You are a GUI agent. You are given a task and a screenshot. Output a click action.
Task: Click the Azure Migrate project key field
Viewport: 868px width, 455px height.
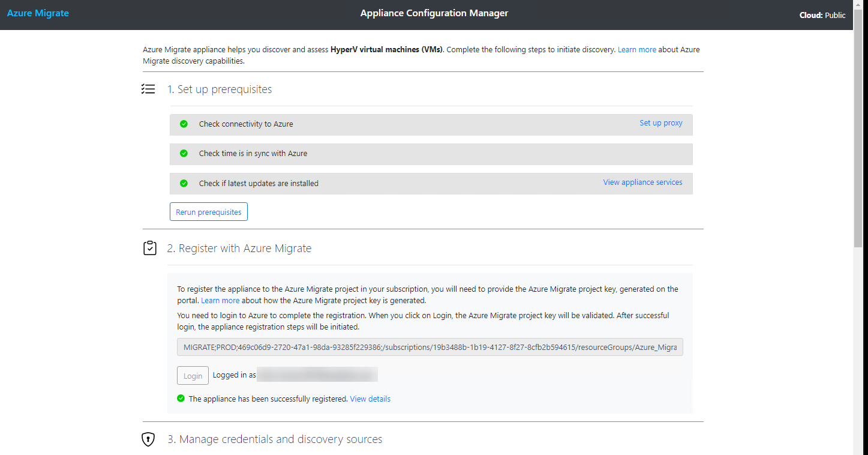430,347
